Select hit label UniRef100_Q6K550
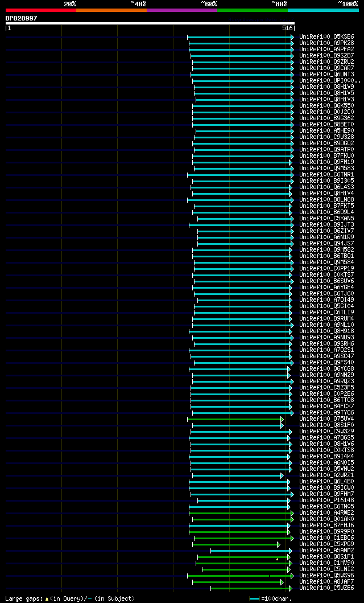This screenshot has height=603, width=364. coord(327,106)
